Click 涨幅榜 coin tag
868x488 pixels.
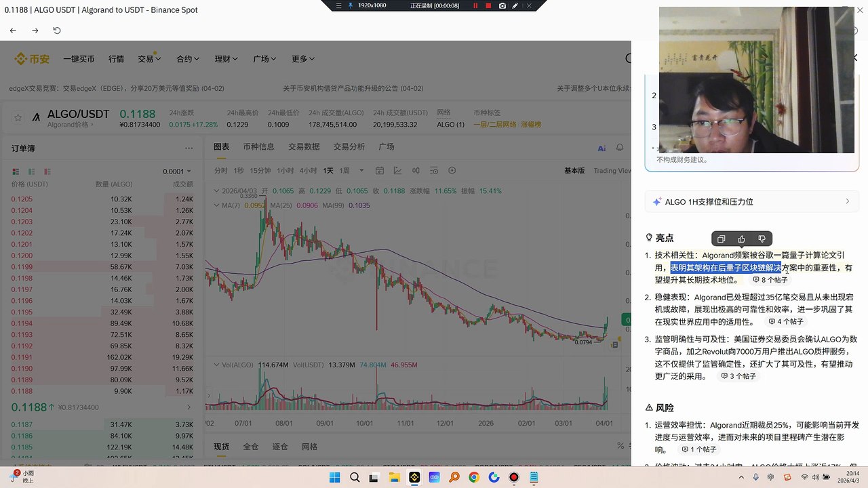pyautogui.click(x=531, y=125)
